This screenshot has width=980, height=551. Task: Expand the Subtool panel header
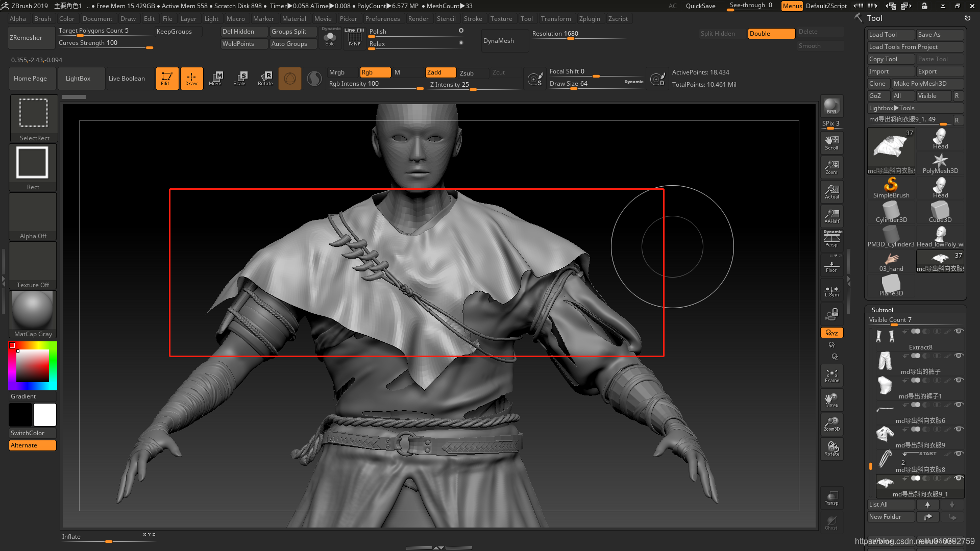882,310
